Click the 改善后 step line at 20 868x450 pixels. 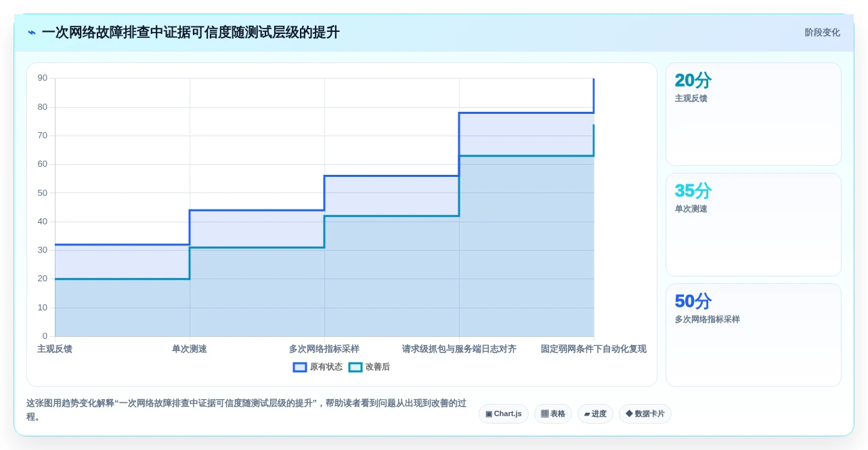tap(122, 279)
